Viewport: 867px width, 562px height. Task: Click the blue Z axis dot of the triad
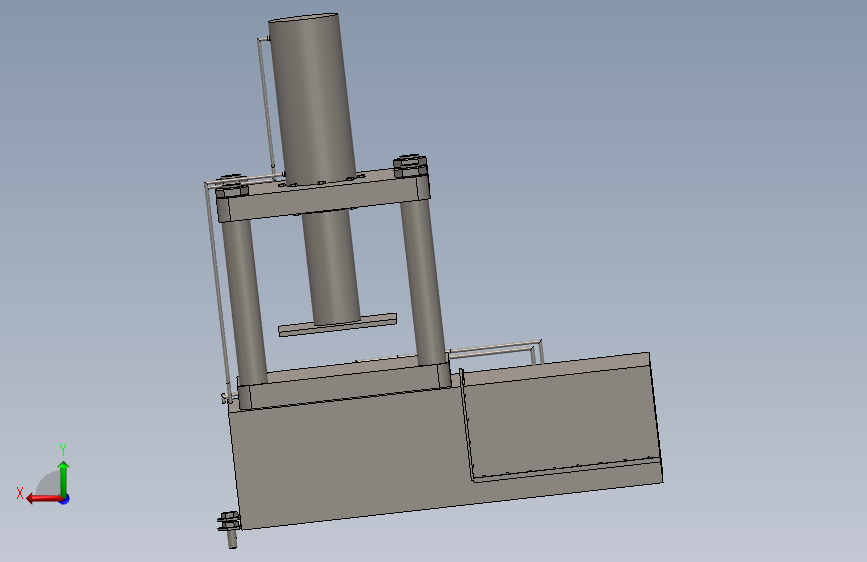65,499
